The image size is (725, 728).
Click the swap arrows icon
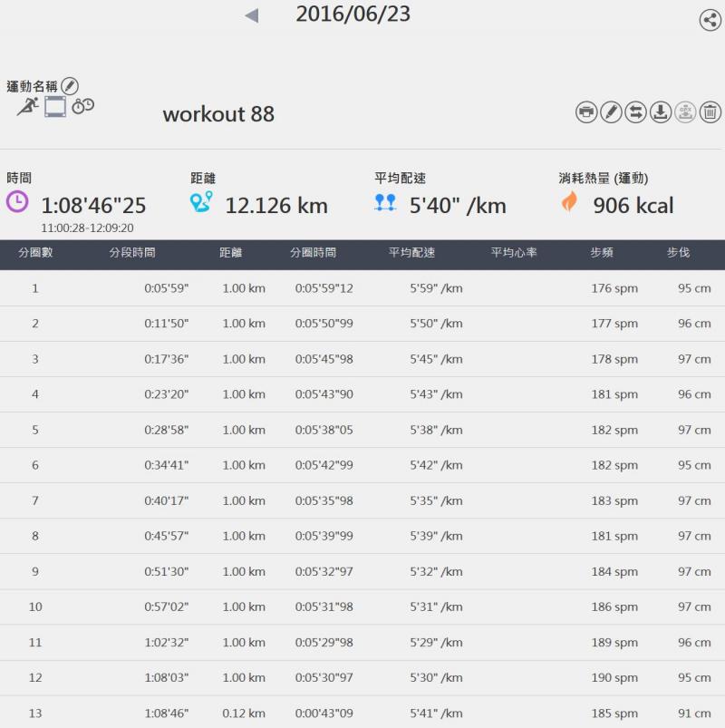pyautogui.click(x=635, y=112)
